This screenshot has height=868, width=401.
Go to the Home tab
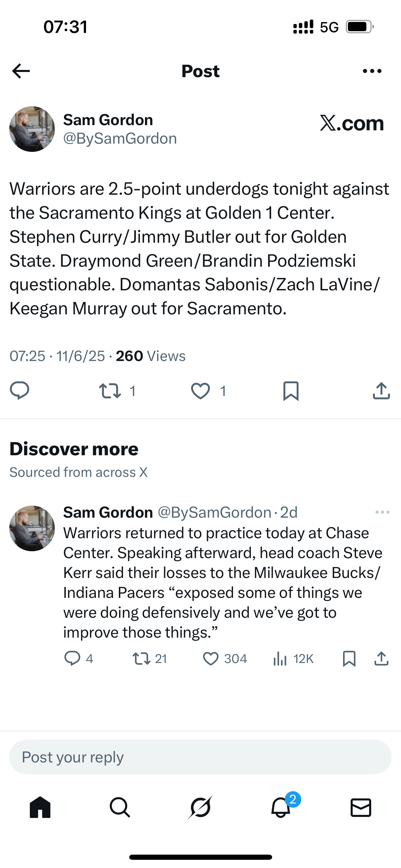(x=40, y=807)
